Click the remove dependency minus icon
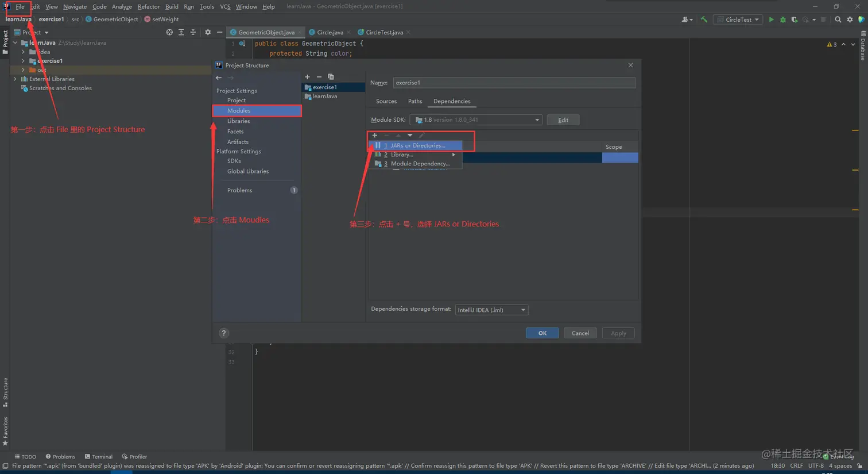This screenshot has height=474, width=868. (386, 136)
